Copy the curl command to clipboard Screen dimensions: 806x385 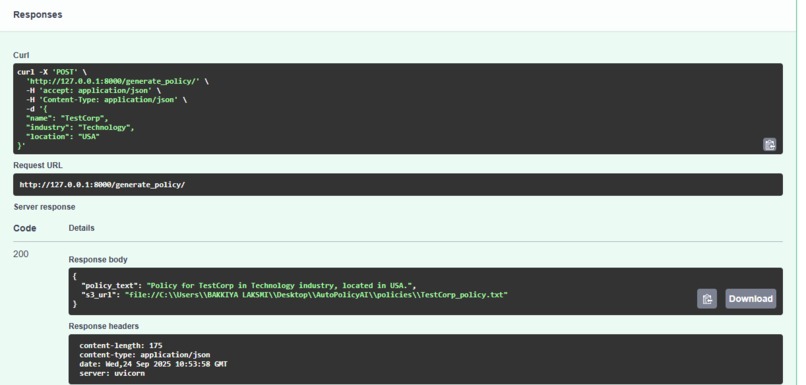769,145
